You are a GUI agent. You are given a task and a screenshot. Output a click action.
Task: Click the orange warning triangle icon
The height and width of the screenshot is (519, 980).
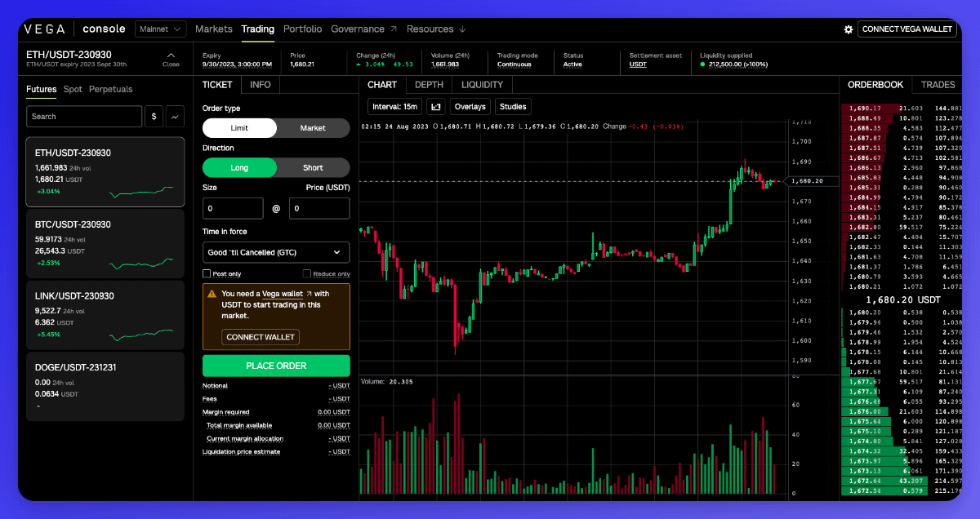[212, 294]
